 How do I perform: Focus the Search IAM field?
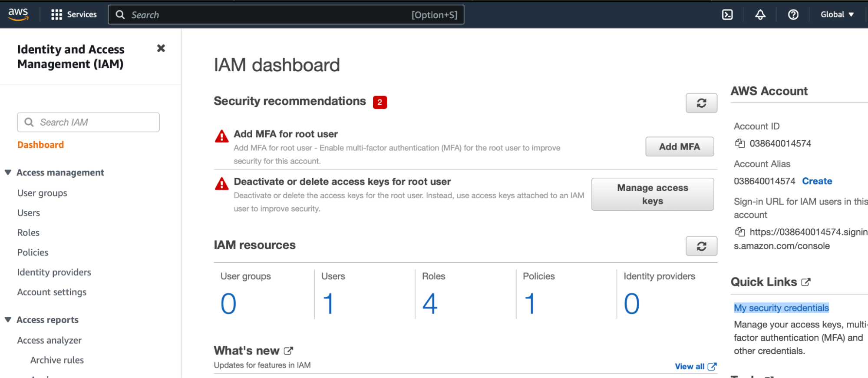tap(89, 122)
